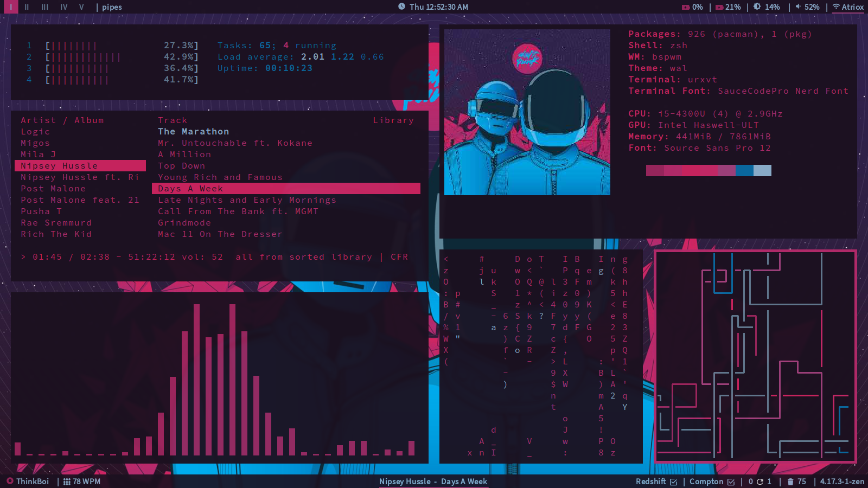This screenshot has height=488, width=868.
Task: Select artist Rae Sremmurd in list
Action: click(56, 223)
